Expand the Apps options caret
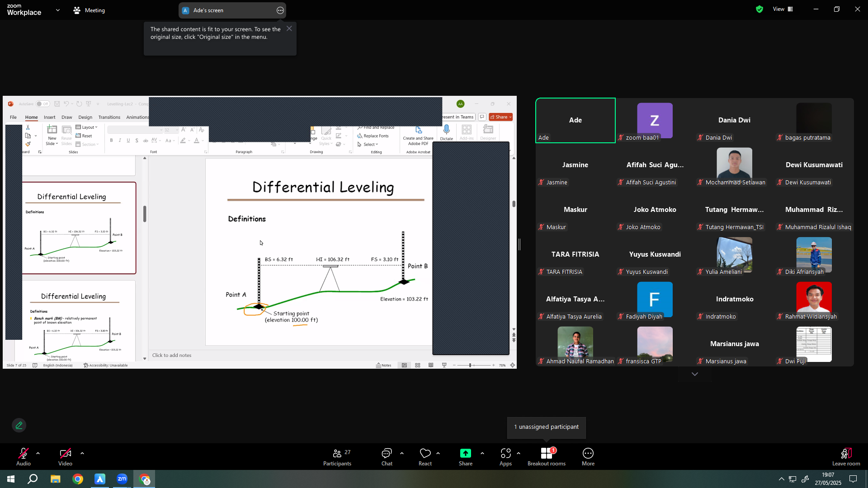868x488 pixels. click(519, 453)
